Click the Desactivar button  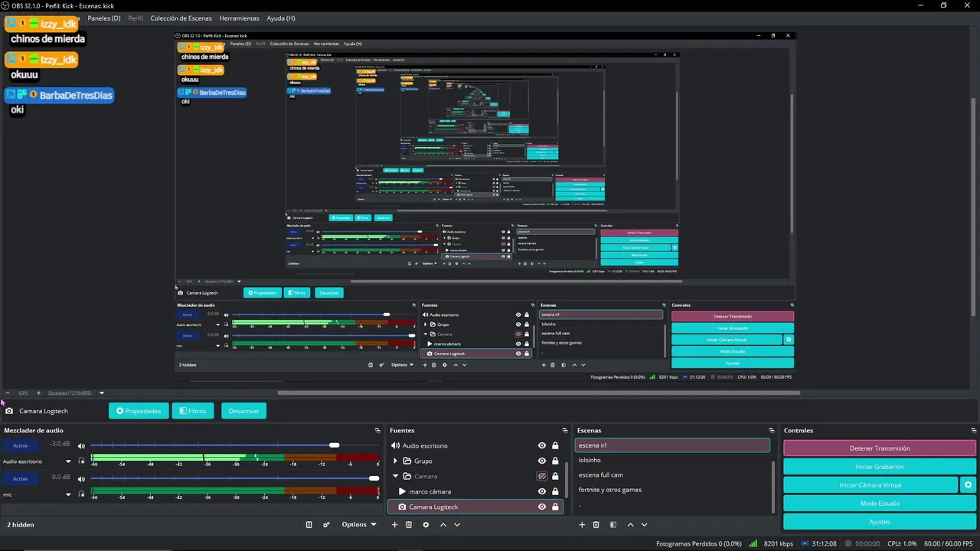[x=243, y=411]
